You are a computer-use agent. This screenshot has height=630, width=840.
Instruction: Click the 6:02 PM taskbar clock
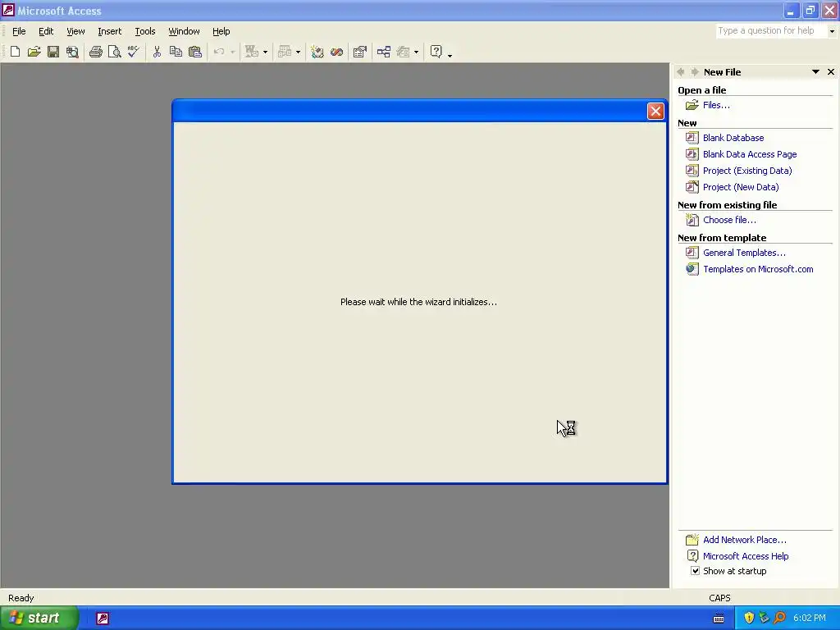tap(809, 618)
